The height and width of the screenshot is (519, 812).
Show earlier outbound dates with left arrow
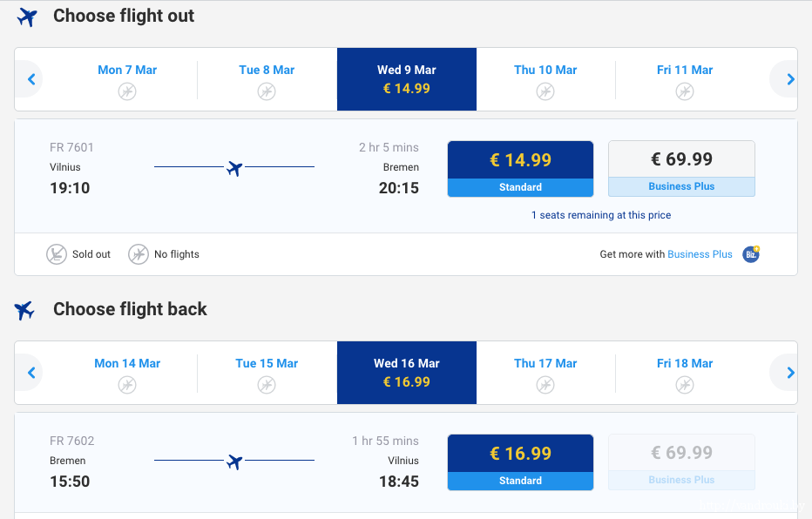(x=31, y=79)
